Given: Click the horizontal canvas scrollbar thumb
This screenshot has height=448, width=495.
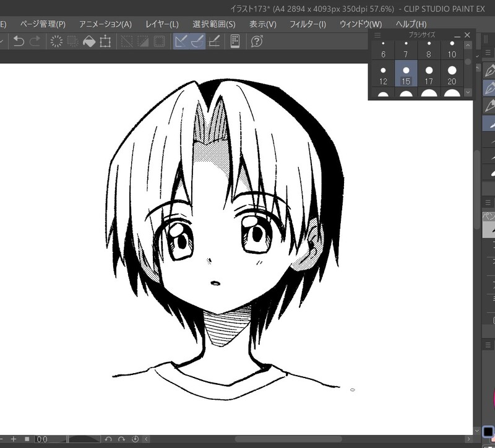Looking at the screenshot, I should pos(288,439).
